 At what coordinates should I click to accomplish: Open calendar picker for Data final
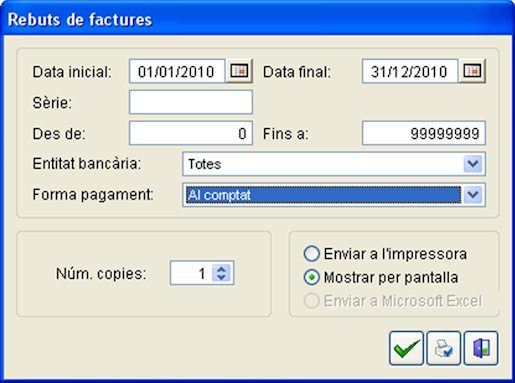(472, 71)
